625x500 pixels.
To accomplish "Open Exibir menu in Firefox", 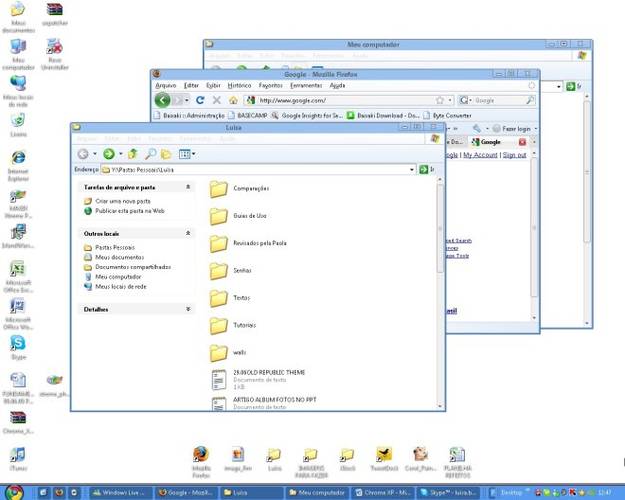I will click(x=213, y=85).
